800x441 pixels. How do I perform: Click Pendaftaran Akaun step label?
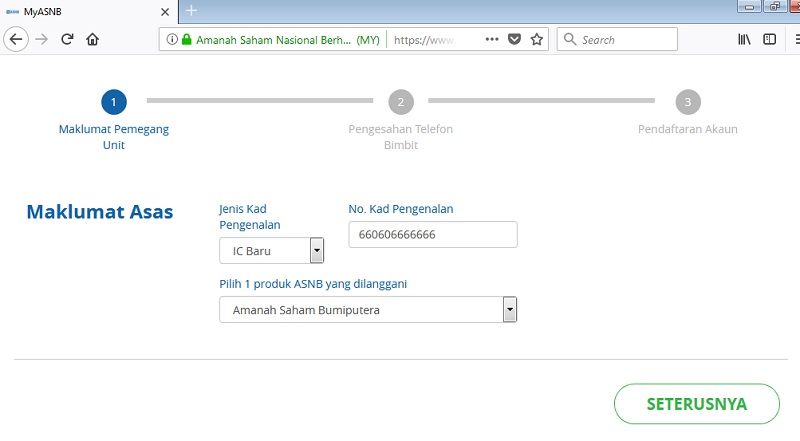click(688, 129)
